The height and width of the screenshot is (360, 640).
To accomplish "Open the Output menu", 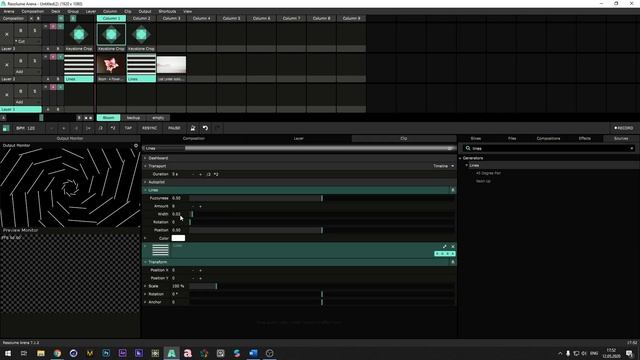I will click(x=145, y=11).
